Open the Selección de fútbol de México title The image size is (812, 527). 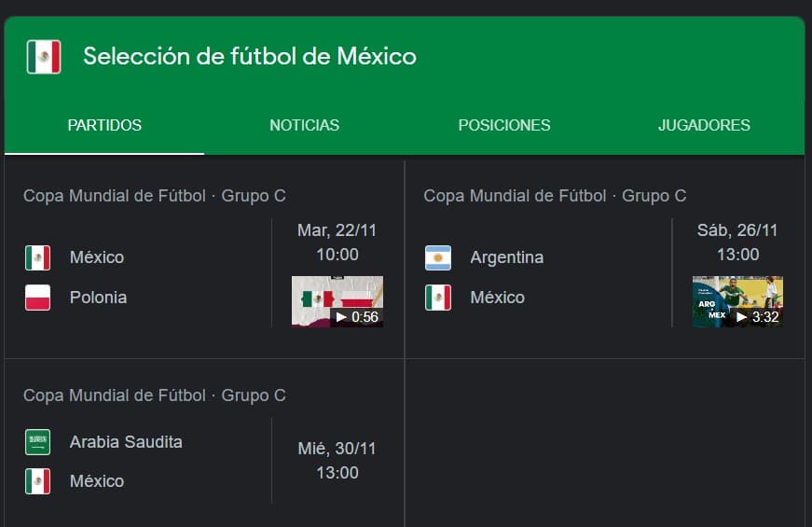point(250,57)
